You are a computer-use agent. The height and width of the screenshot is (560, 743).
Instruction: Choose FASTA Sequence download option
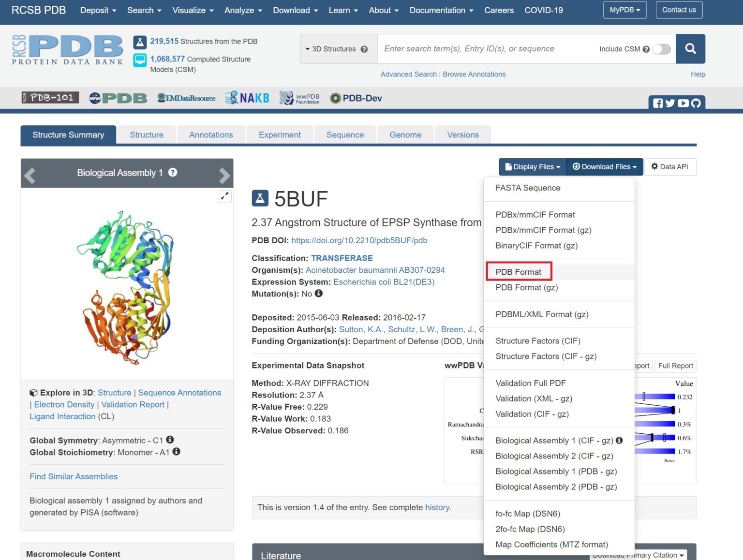pos(528,188)
